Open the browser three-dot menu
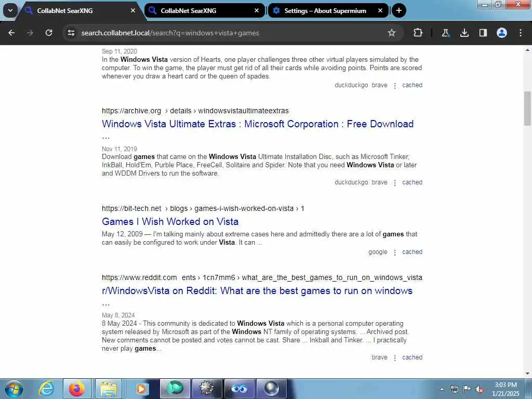Screen dimensions: 532x399 521,33
